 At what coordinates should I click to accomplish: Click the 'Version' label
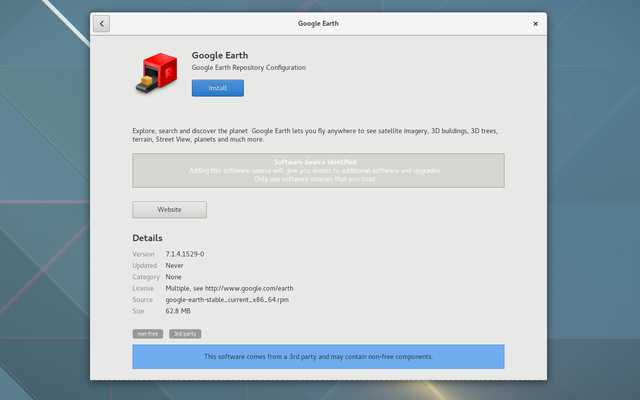[143, 254]
